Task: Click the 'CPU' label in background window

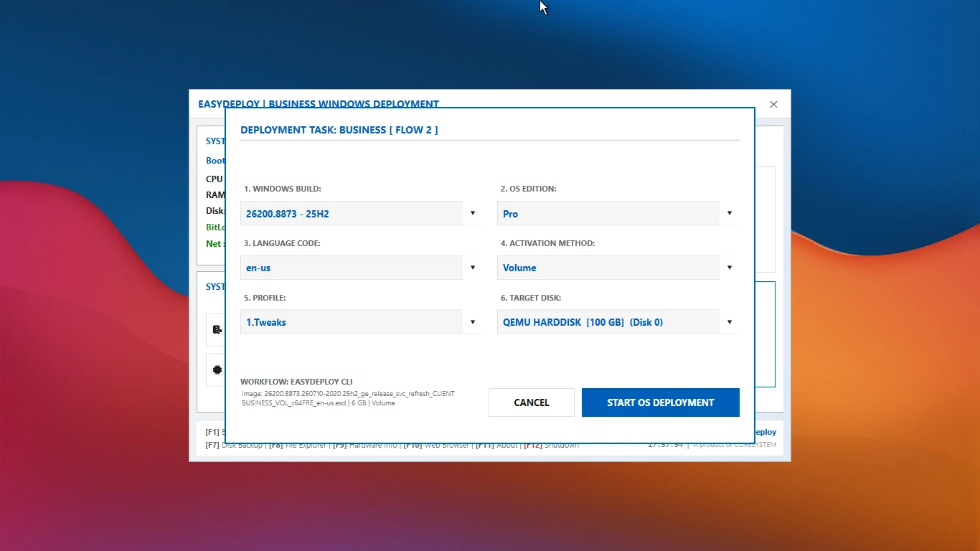Action: pos(215,179)
